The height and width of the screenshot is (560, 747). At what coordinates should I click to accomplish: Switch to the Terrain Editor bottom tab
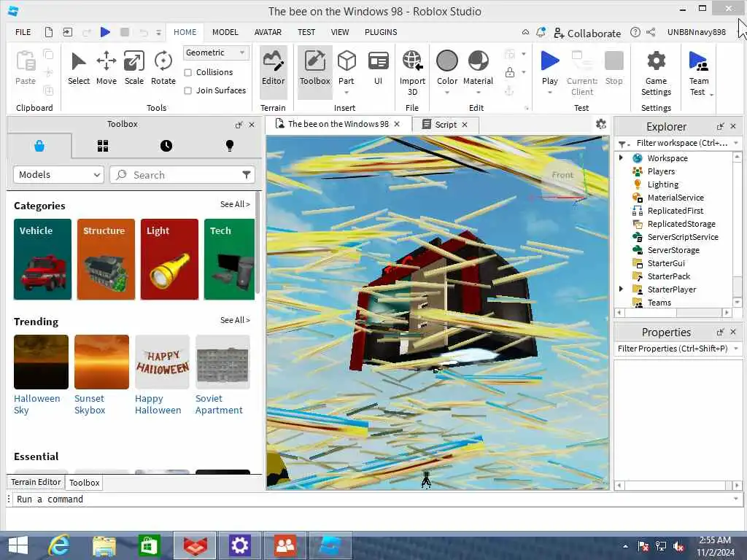(x=36, y=482)
